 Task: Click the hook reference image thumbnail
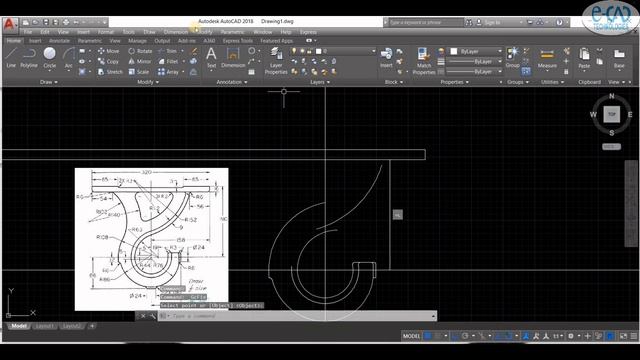point(151,239)
